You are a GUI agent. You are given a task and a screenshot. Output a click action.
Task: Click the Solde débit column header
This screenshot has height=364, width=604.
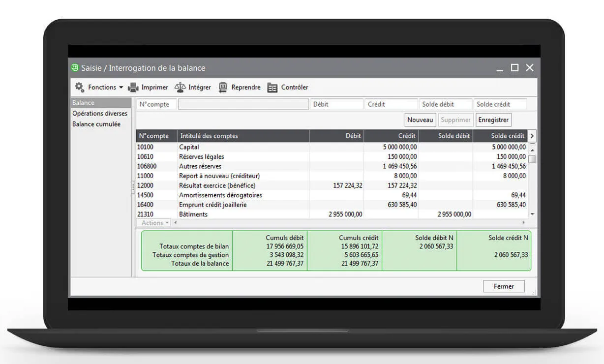(446, 136)
